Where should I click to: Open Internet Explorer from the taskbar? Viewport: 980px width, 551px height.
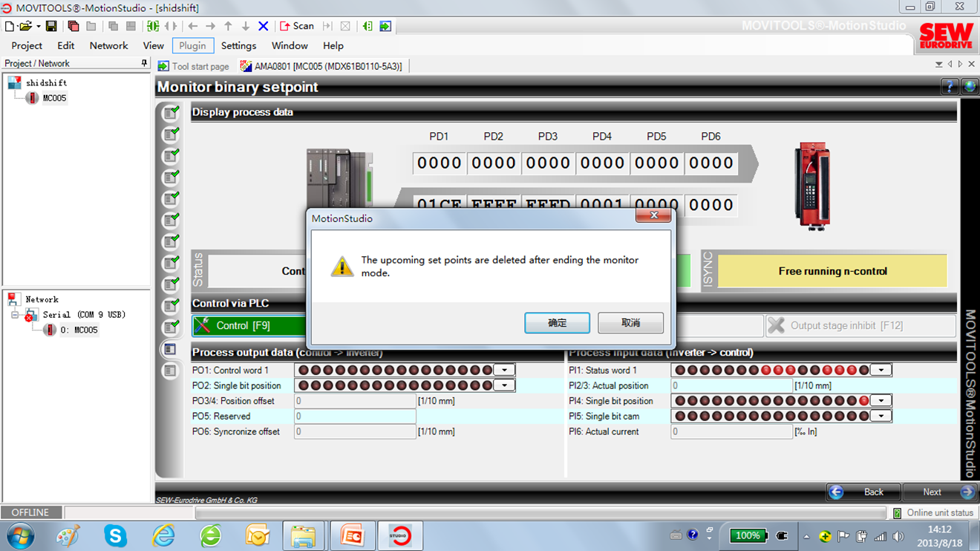(163, 535)
